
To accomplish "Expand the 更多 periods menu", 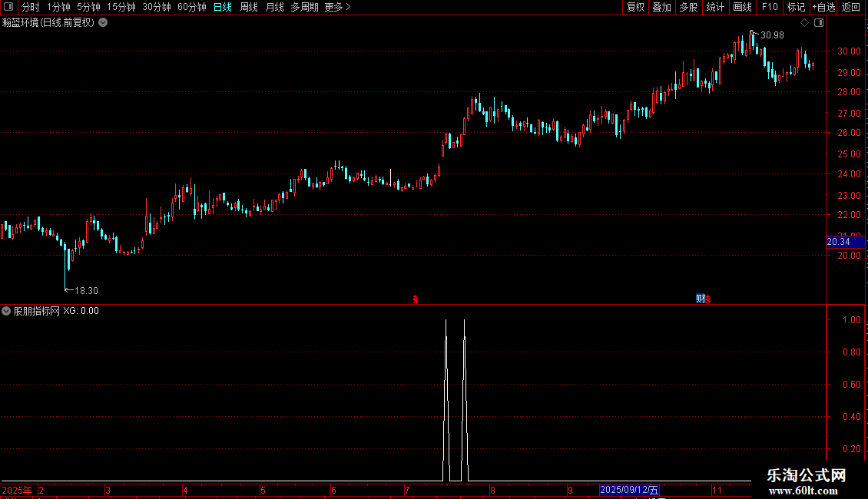I will click(337, 7).
